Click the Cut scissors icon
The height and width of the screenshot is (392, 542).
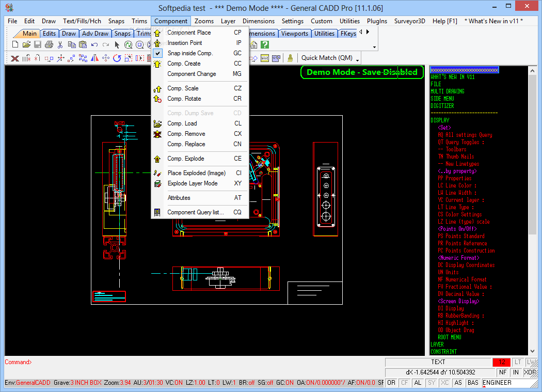point(60,44)
